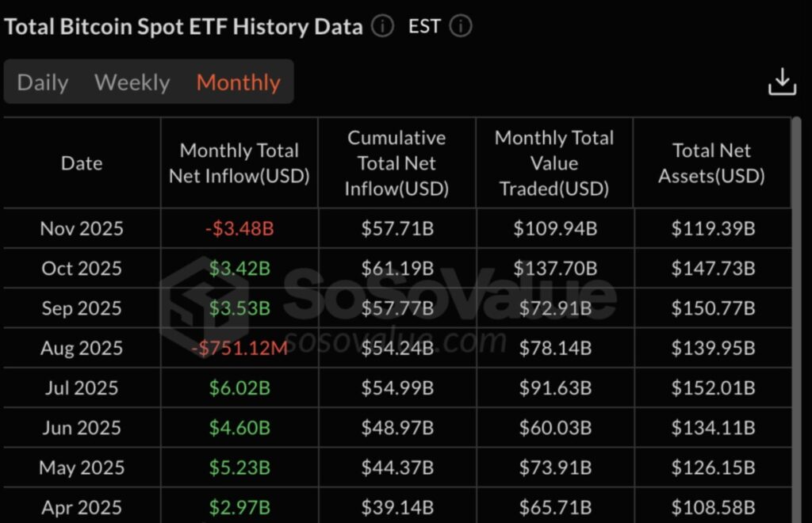Viewport: 812px width, 523px height.
Task: Click Monthly Total Value Traded header
Action: pos(554,163)
